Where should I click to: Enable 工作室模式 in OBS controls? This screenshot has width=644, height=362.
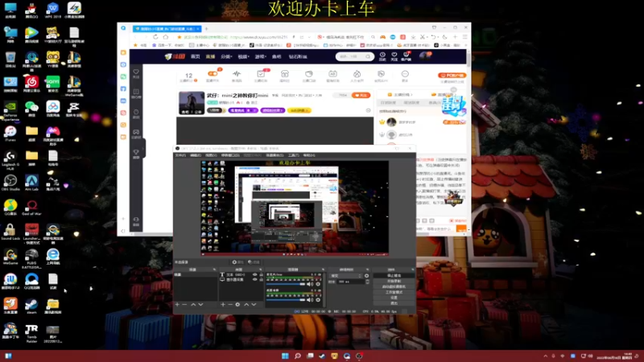[x=394, y=292]
